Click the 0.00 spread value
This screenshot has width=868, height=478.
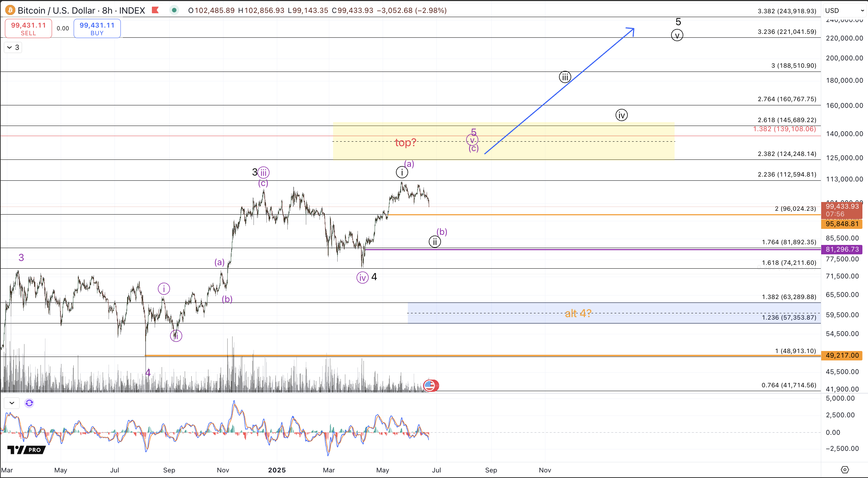[x=63, y=29]
